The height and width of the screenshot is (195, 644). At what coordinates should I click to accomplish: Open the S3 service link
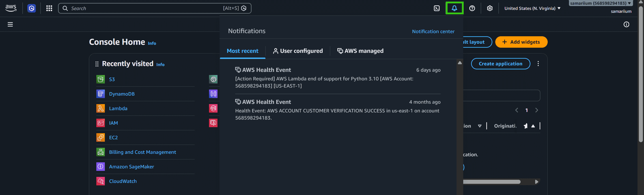click(112, 79)
